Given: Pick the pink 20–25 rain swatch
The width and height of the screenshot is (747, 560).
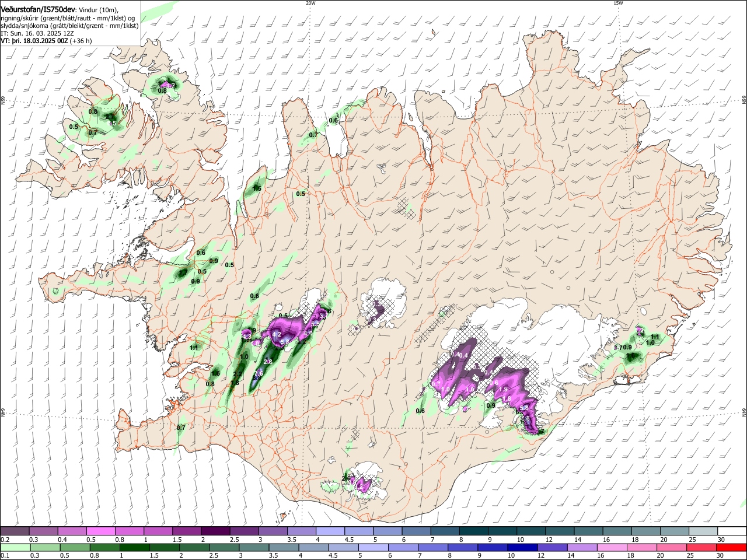Looking at the screenshot, I should point(671,548).
